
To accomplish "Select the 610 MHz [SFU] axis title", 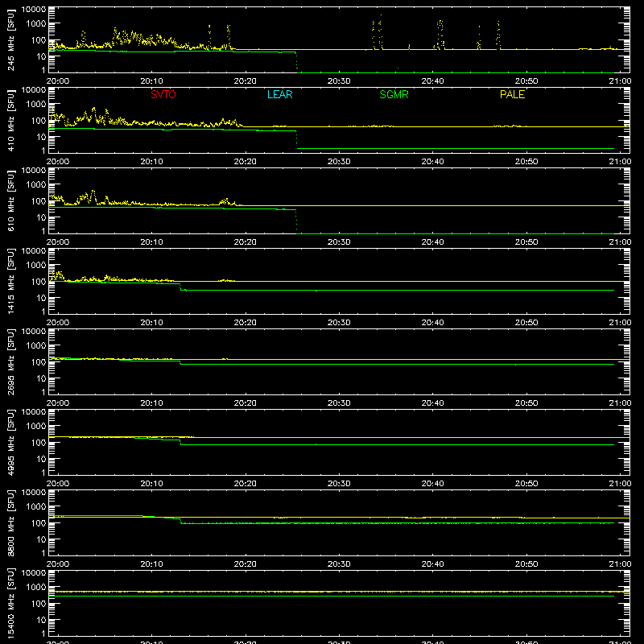I will 10,200.
